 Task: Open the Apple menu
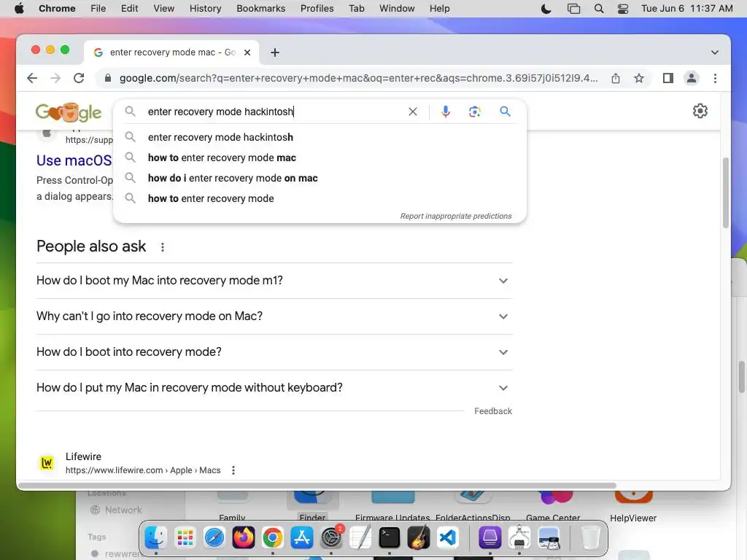(x=19, y=9)
